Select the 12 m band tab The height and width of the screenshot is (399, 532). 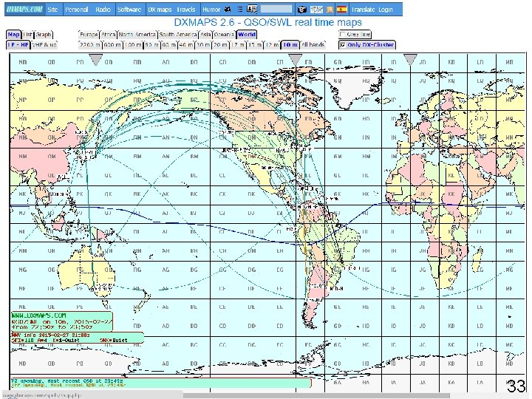point(273,45)
